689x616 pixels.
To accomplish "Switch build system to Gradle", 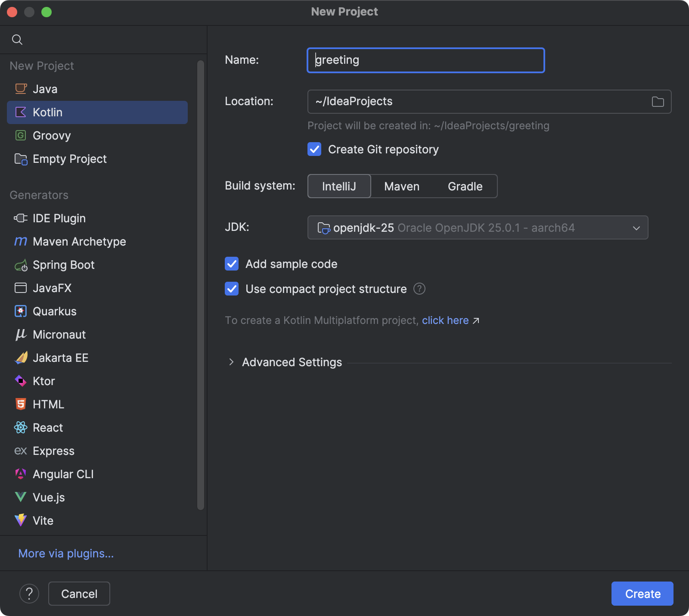I will coord(465,187).
